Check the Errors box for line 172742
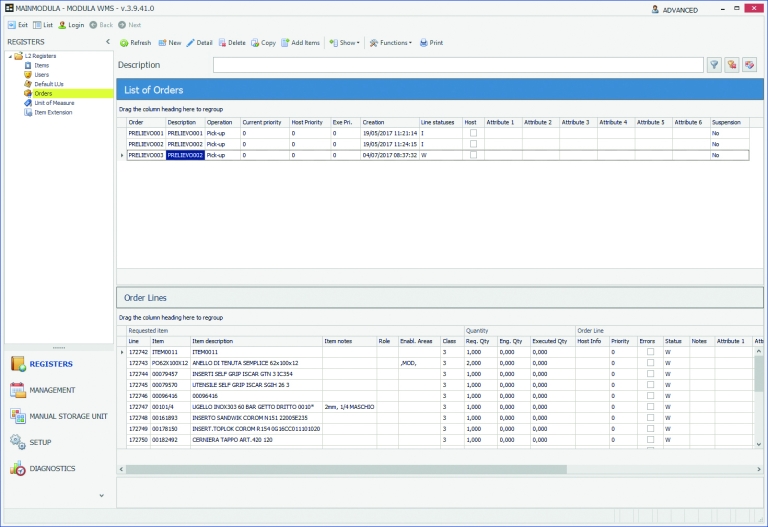Screen dimensions: 768x527 point(650,352)
